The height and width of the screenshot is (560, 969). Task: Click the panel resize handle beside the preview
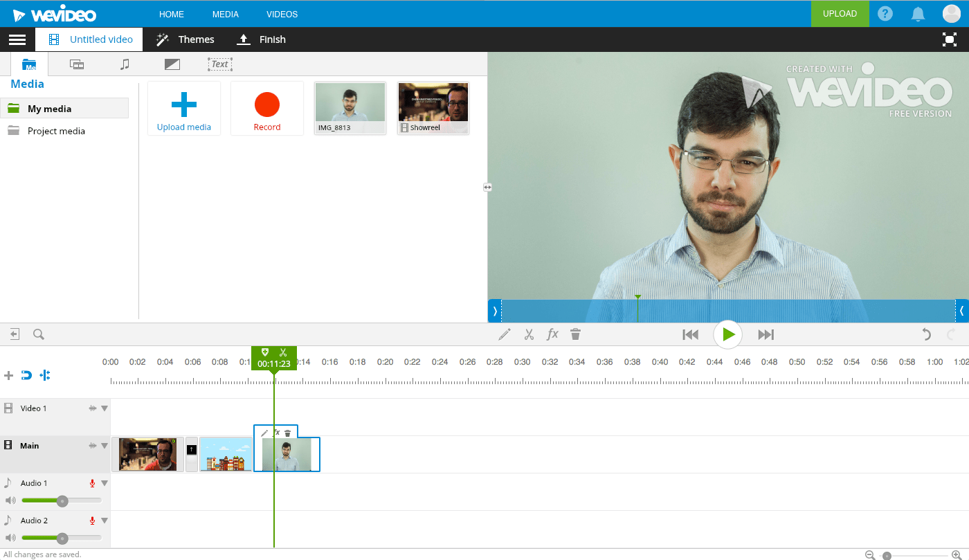tap(487, 187)
